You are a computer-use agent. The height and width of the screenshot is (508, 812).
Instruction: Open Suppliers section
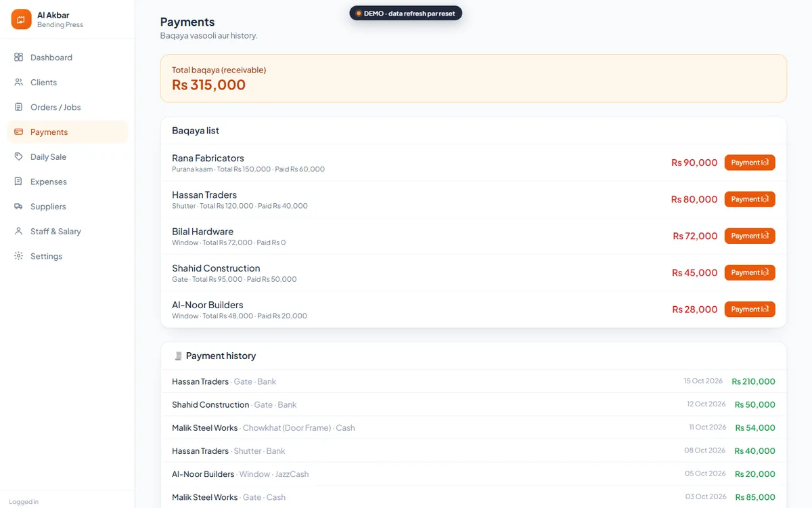point(67,207)
